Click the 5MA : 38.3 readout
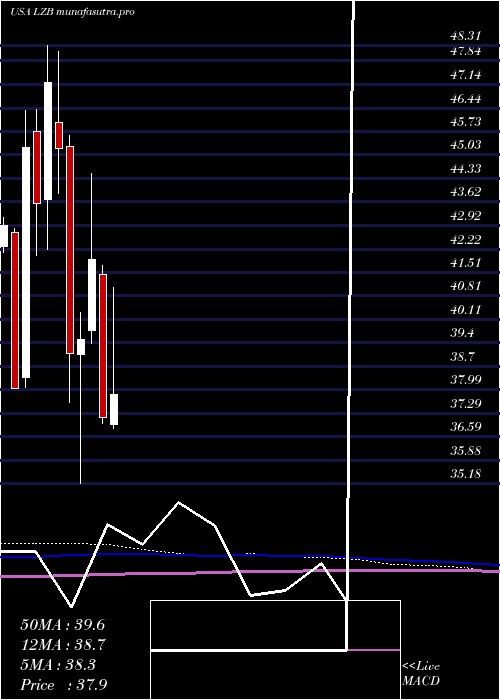This screenshot has height=700, width=500. 58,665
